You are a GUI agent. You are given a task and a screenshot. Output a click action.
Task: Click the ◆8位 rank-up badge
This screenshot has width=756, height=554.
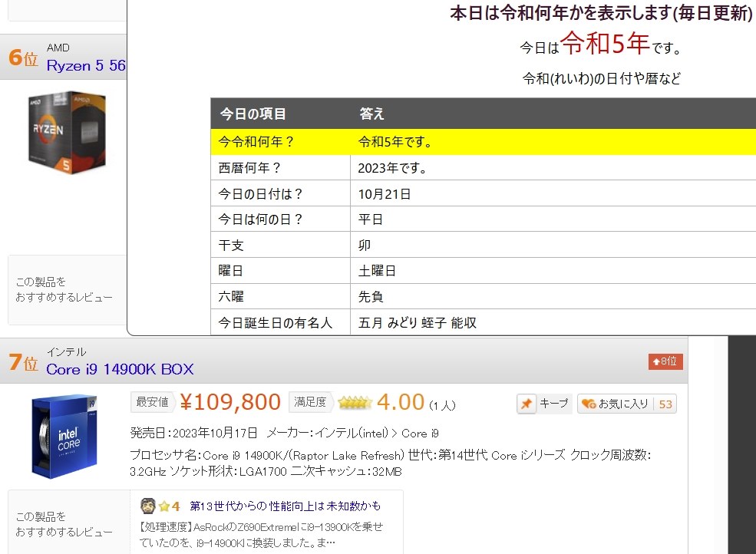point(665,361)
